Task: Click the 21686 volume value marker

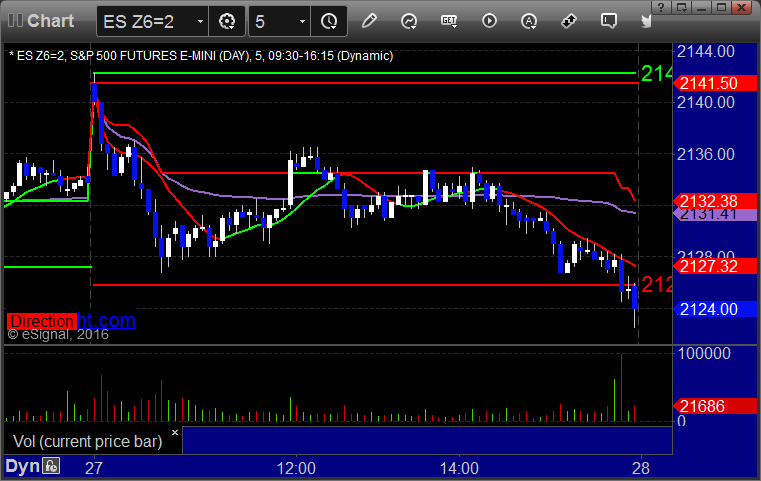Action: [715, 406]
